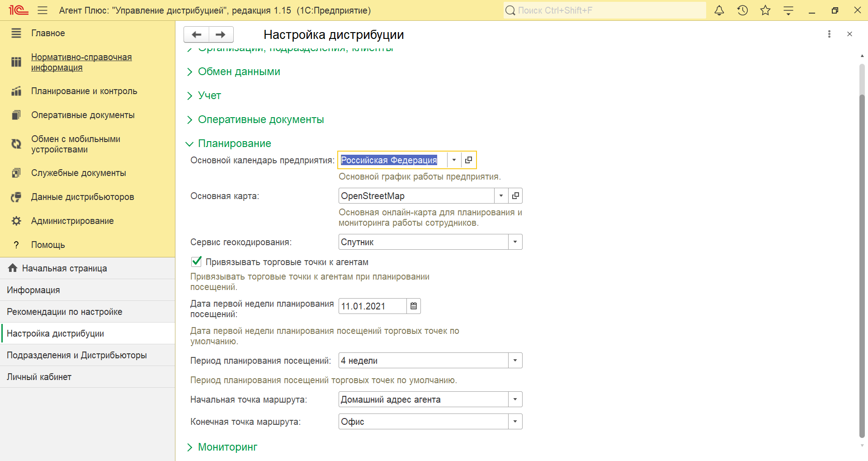Click Оперативные документы sidebar icon

click(16, 115)
